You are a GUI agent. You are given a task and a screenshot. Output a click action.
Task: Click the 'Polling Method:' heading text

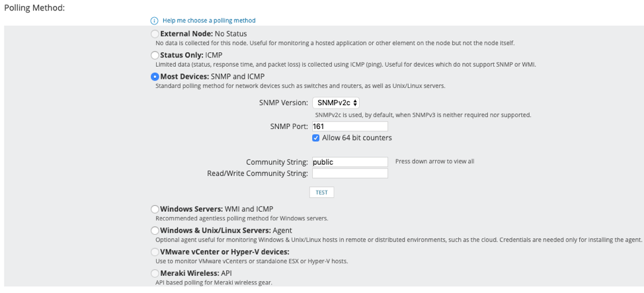(34, 8)
